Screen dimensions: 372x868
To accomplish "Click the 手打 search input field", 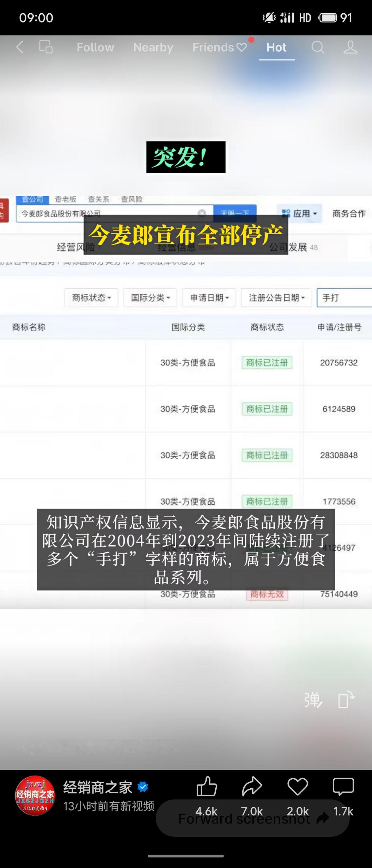I will point(344,298).
